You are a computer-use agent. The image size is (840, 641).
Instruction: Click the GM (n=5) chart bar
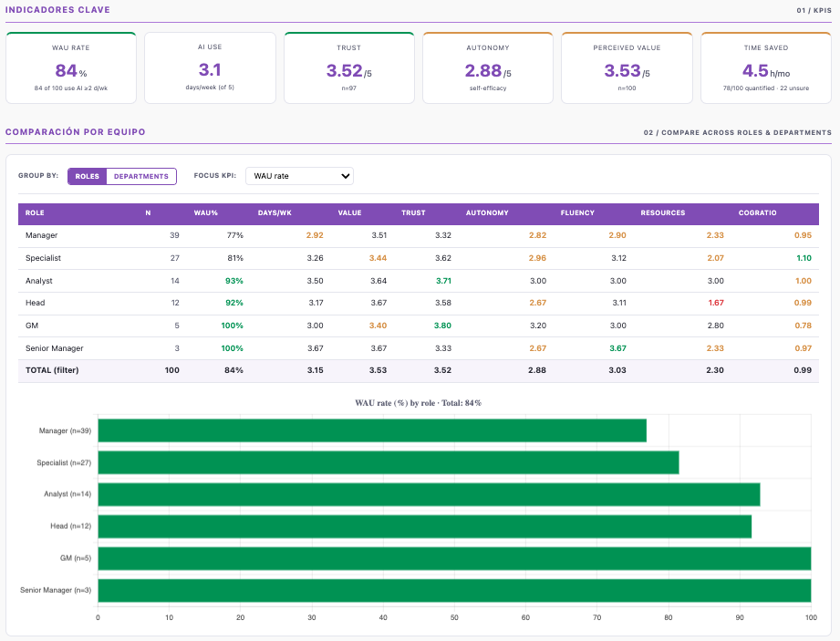(454, 559)
